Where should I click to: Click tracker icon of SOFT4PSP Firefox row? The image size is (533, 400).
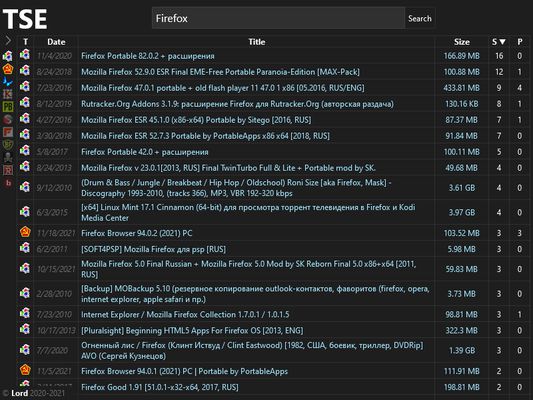pos(25,248)
